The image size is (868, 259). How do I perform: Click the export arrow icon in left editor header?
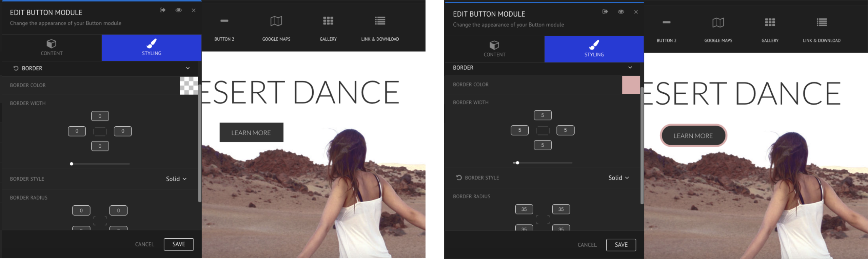[163, 10]
